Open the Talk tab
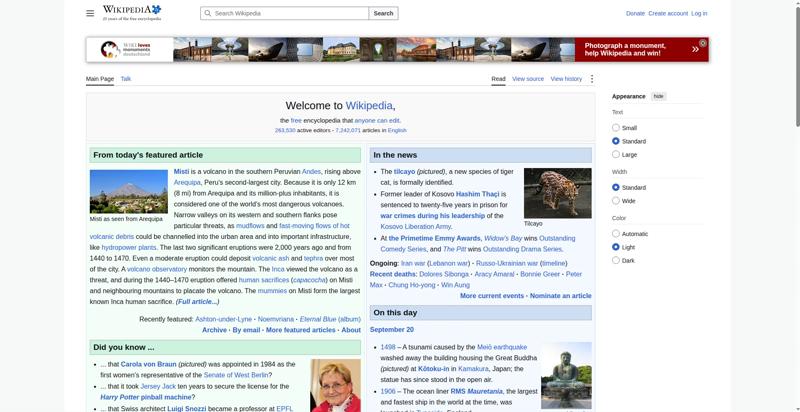Screen dimensions: 800x412 click(x=126, y=79)
